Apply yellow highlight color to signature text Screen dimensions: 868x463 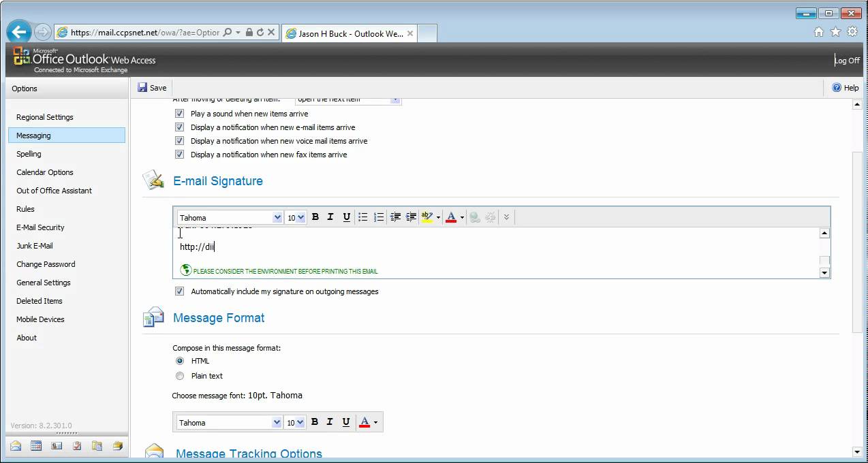pos(427,217)
